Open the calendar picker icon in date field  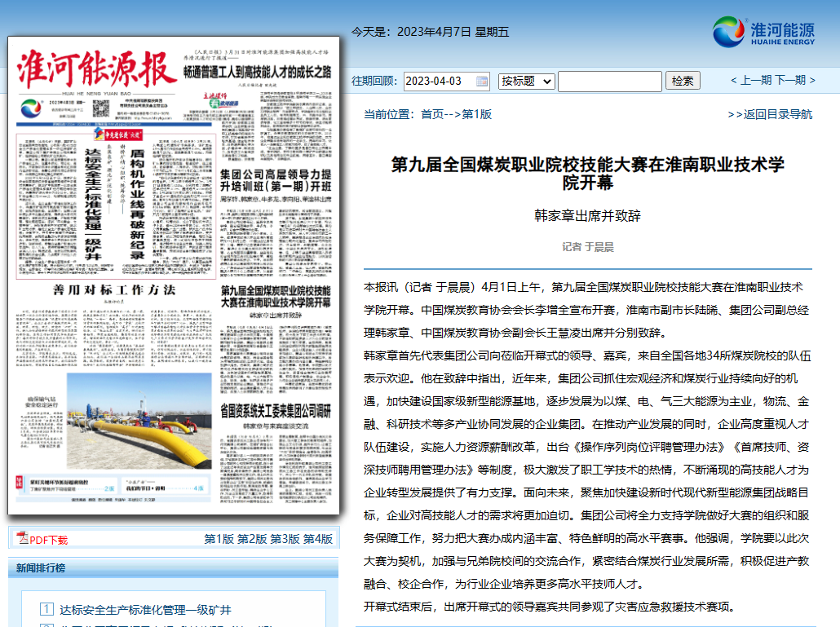tap(482, 82)
